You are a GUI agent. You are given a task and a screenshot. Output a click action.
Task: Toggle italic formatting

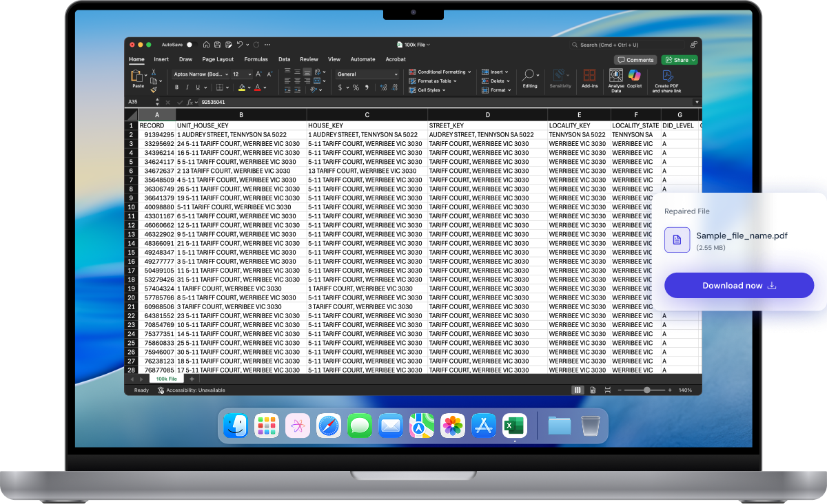tap(187, 87)
